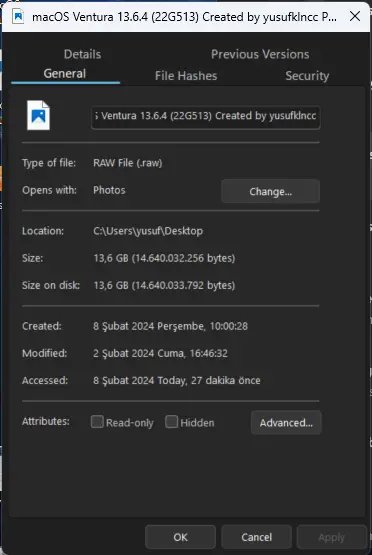Viewport: 372px width, 555px height.
Task: Click the size on disk value '14.640.033.792 bytes'
Action: tap(183, 285)
